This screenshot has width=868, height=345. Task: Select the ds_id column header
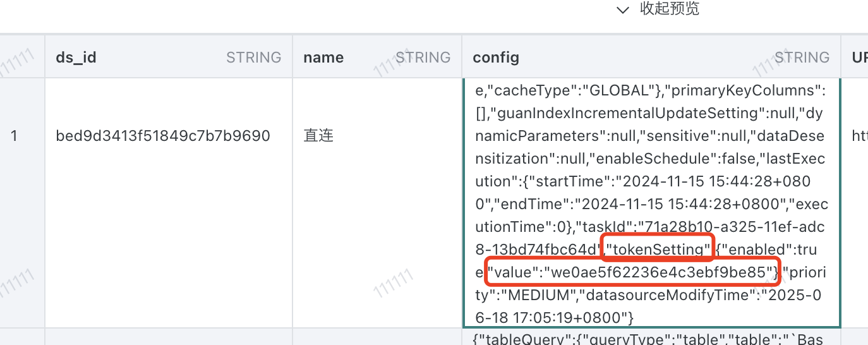[76, 57]
